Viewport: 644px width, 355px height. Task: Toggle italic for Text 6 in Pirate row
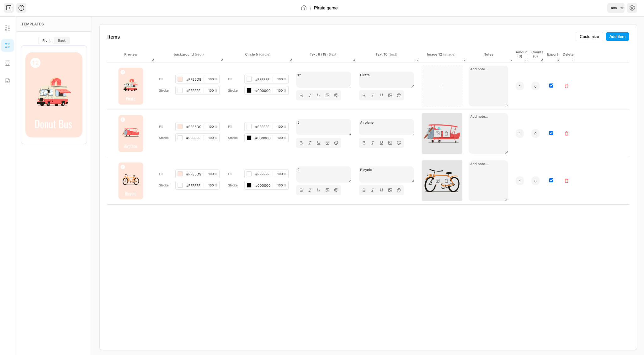pos(310,95)
